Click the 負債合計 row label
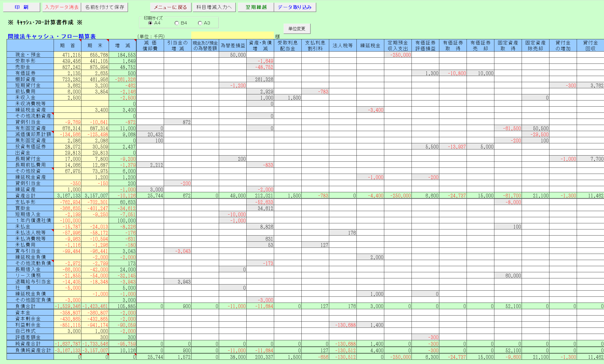This screenshot has width=604, height=364. coord(30,306)
